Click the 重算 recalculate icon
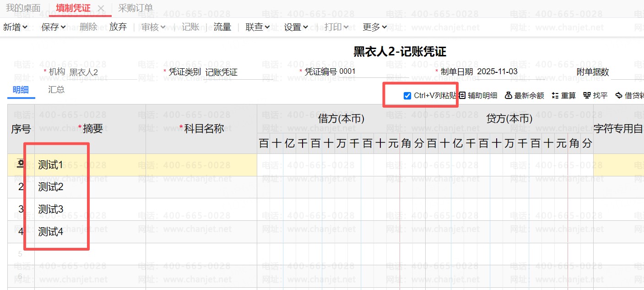 tap(555, 95)
